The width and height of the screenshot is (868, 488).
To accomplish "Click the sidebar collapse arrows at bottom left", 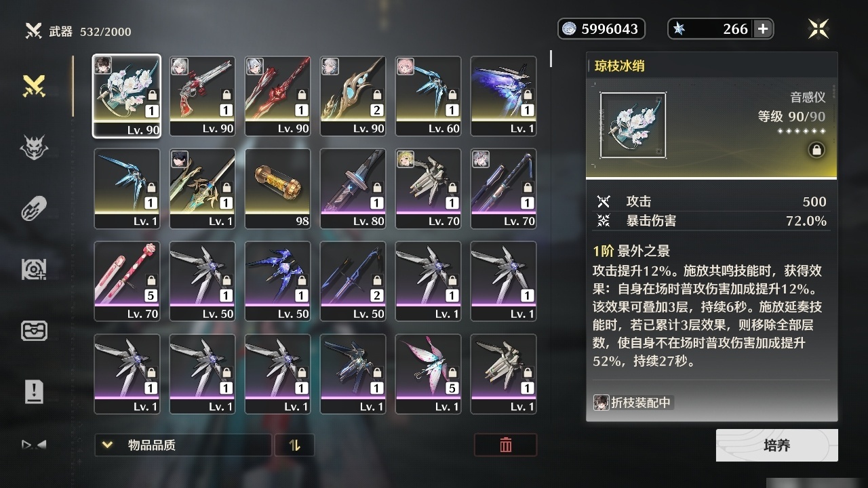I will pos(34,445).
